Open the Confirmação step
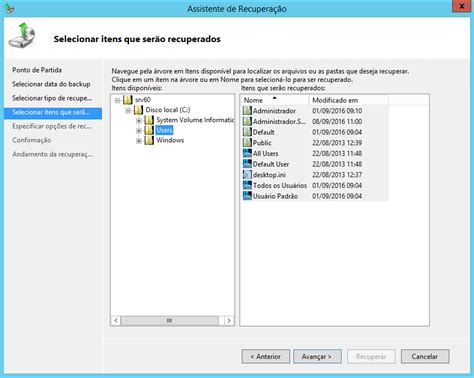 click(x=32, y=140)
